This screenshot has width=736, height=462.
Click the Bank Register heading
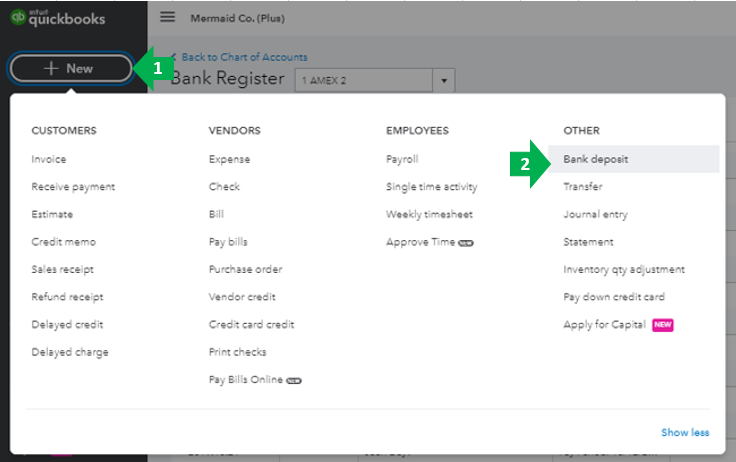(x=228, y=78)
